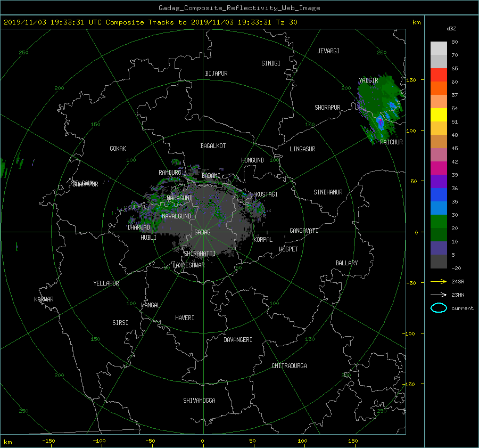The height and width of the screenshot is (448, 479).
Task: Click the RAMDURG city label
Action: [x=170, y=173]
